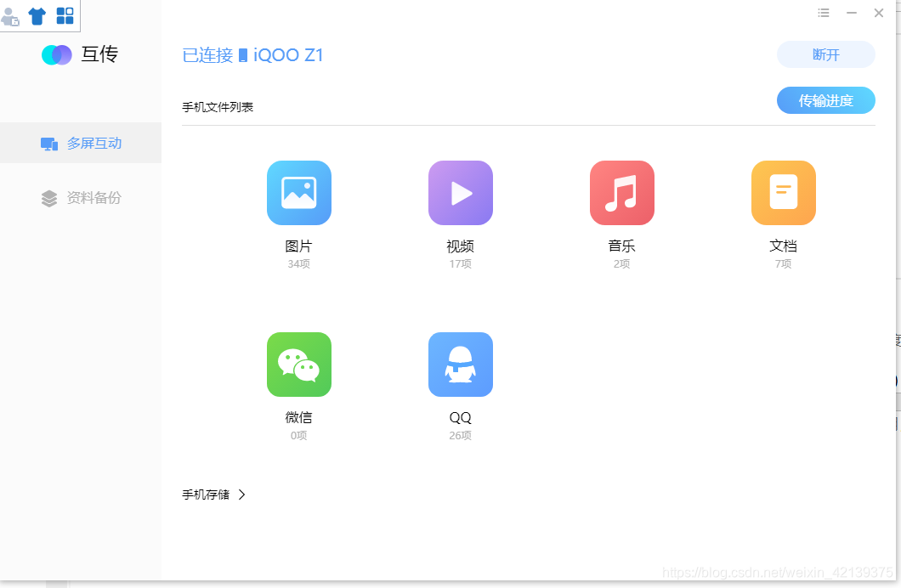Click the user account icon at top-left
Image resolution: width=901 pixels, height=588 pixels.
pyautogui.click(x=9, y=16)
